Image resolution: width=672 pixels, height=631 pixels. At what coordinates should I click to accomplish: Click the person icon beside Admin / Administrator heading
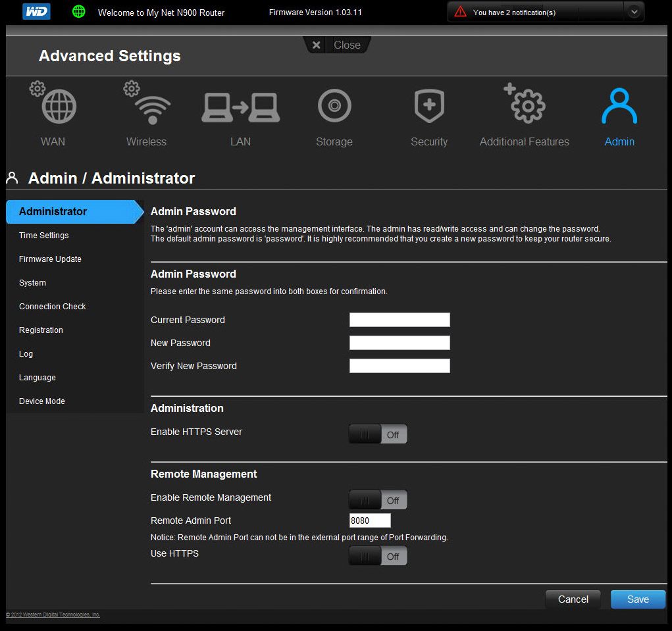tap(12, 178)
